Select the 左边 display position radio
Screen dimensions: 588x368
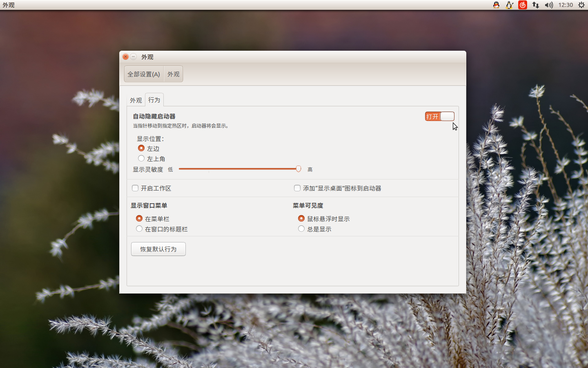coord(141,148)
